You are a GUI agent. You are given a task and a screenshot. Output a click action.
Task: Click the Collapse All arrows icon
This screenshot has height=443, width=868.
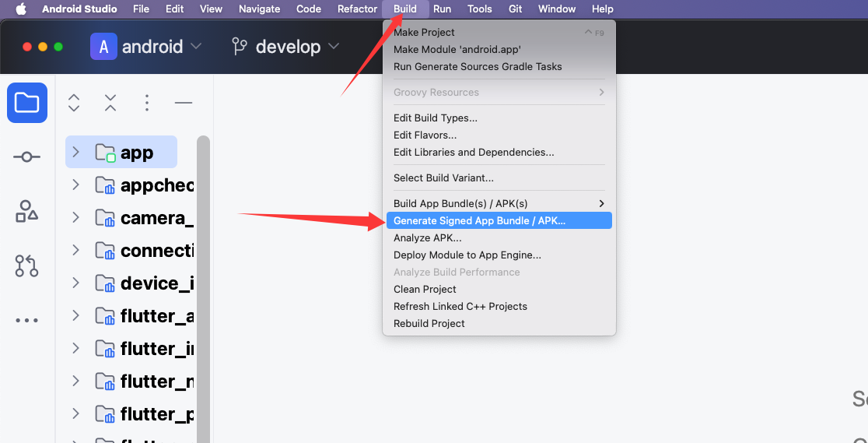click(x=110, y=103)
